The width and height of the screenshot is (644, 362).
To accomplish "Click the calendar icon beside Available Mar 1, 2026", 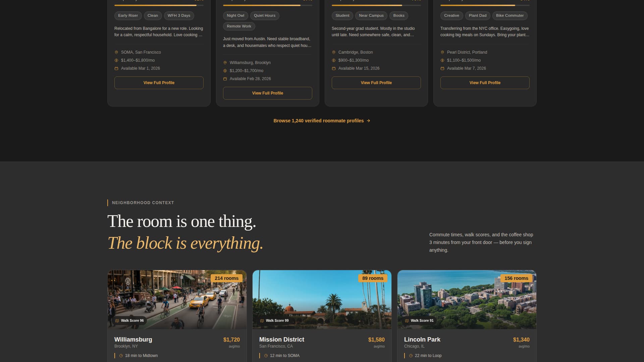I will (x=116, y=68).
